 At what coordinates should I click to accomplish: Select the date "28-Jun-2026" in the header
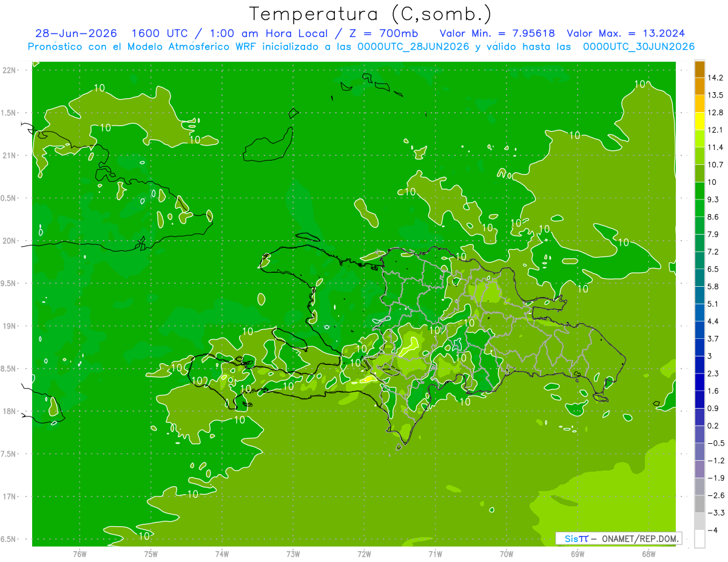[76, 33]
